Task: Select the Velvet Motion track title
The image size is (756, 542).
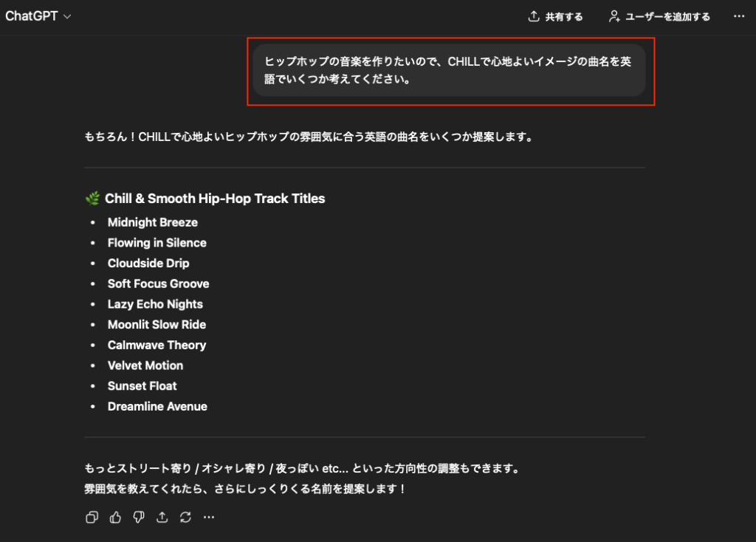Action: tap(145, 366)
